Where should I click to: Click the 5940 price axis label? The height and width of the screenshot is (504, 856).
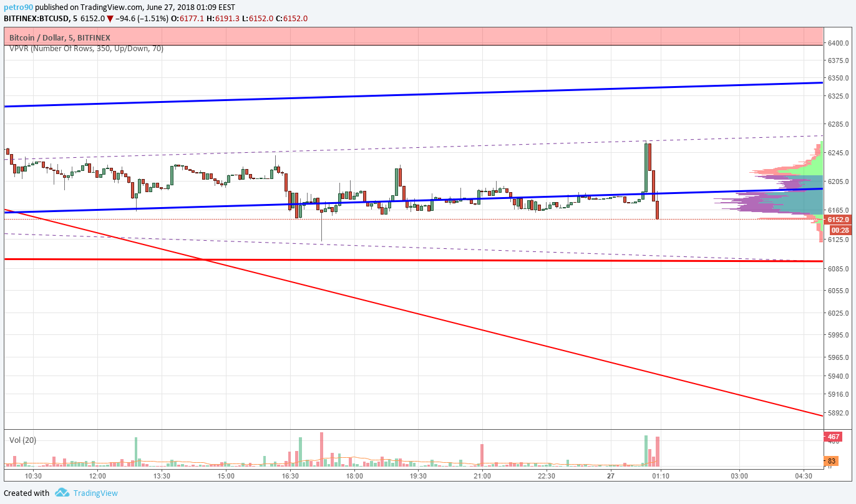(839, 376)
